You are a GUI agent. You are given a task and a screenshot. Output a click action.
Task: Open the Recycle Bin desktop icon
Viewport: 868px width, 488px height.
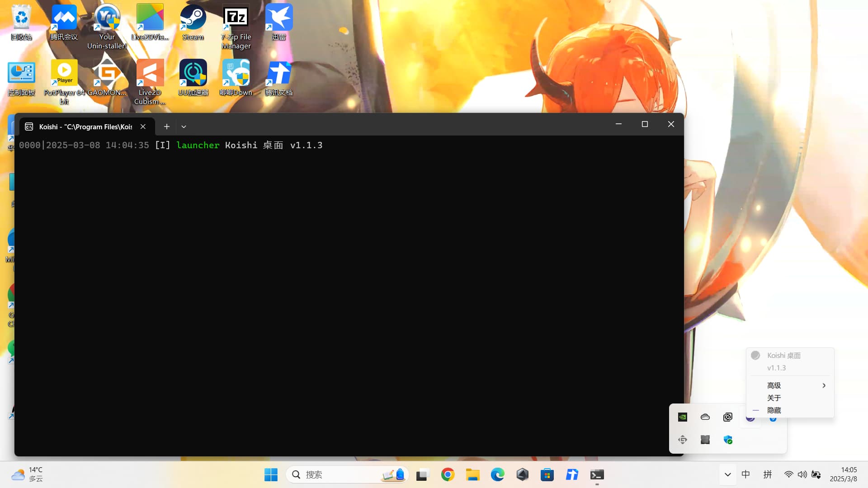tap(21, 23)
